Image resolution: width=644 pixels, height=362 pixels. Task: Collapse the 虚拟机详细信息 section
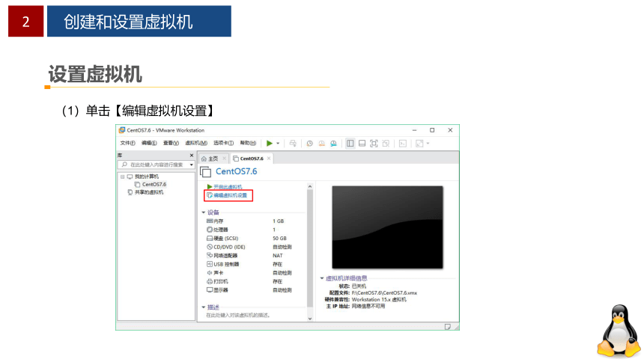coord(322,278)
